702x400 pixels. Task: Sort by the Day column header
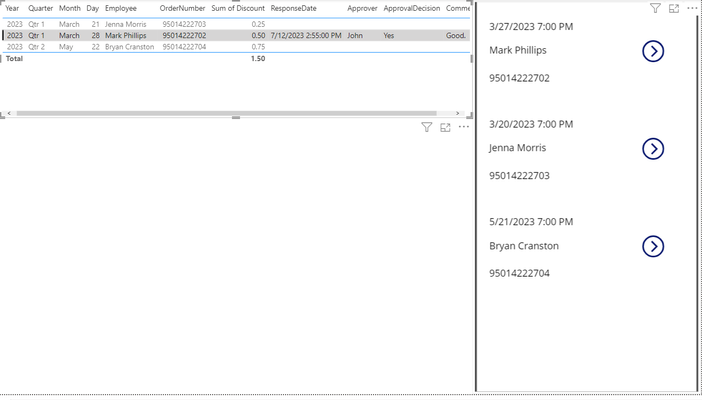(93, 8)
